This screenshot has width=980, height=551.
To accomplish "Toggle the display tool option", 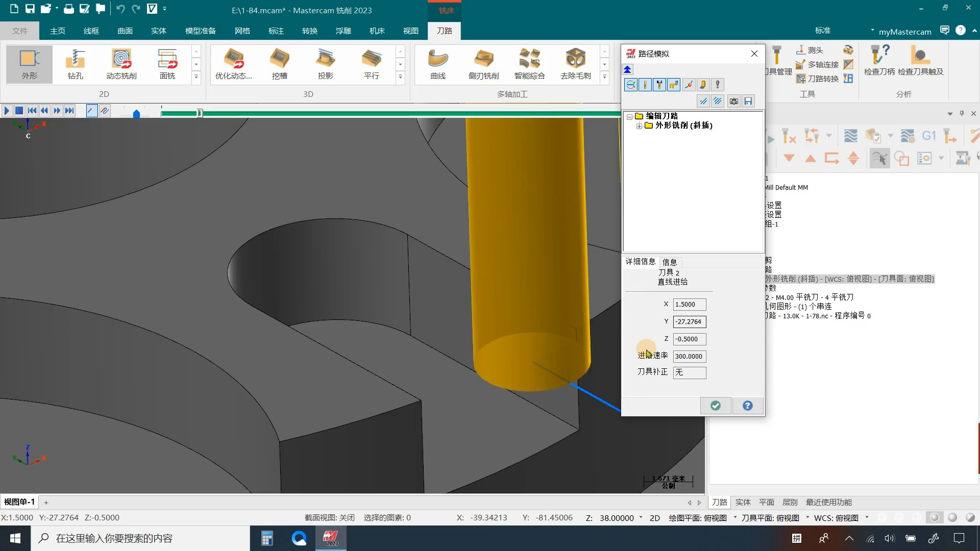I will pos(645,85).
